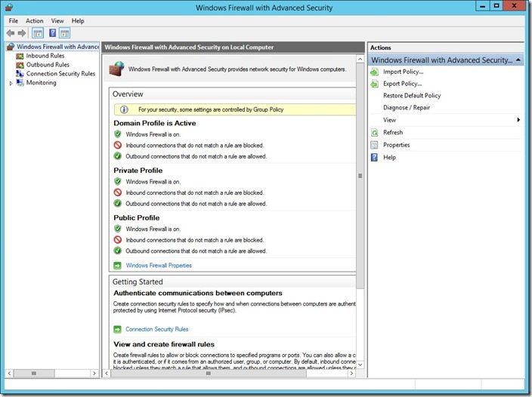Viewport: 532px width, 397px height.
Task: Open the View menu in menu bar
Action: point(57,21)
